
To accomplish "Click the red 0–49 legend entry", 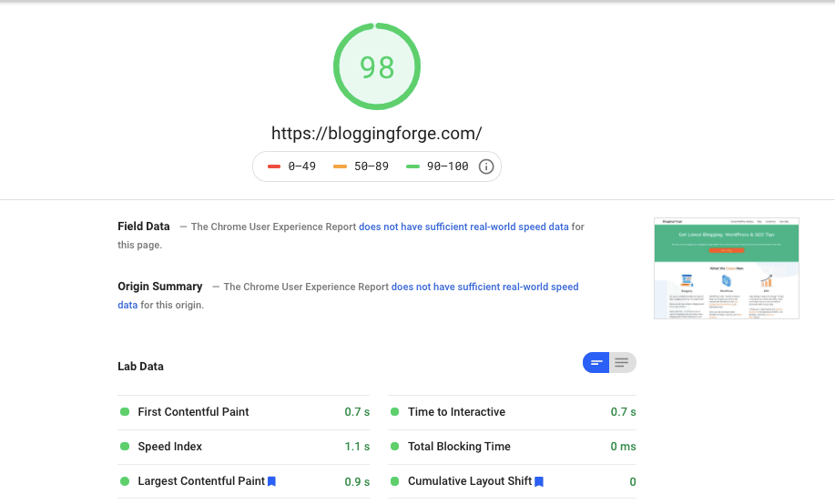I will pos(291,166).
